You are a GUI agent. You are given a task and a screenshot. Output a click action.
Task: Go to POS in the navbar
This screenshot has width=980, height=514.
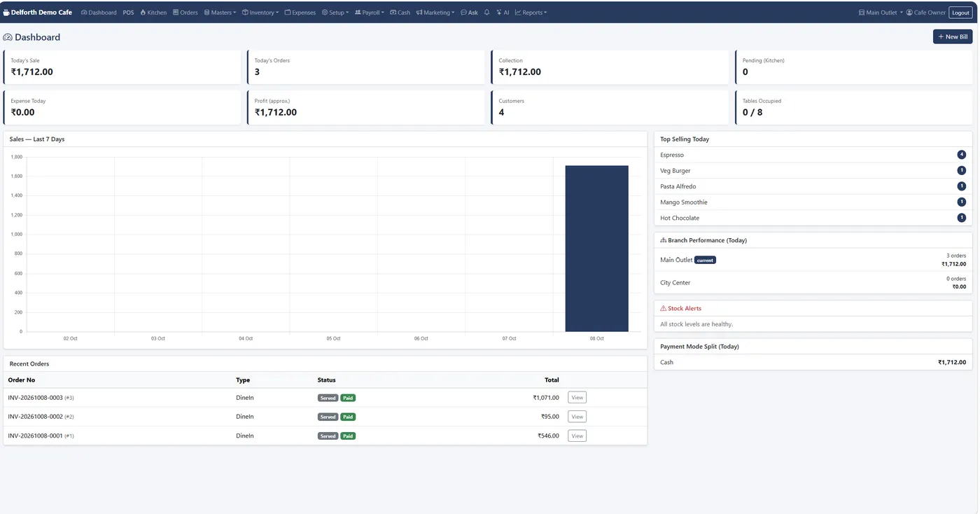click(128, 13)
